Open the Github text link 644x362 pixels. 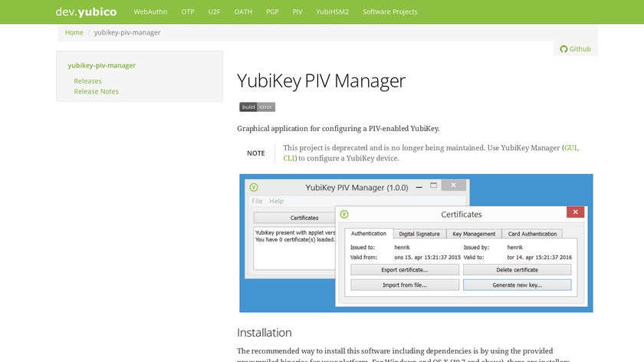[x=580, y=49]
